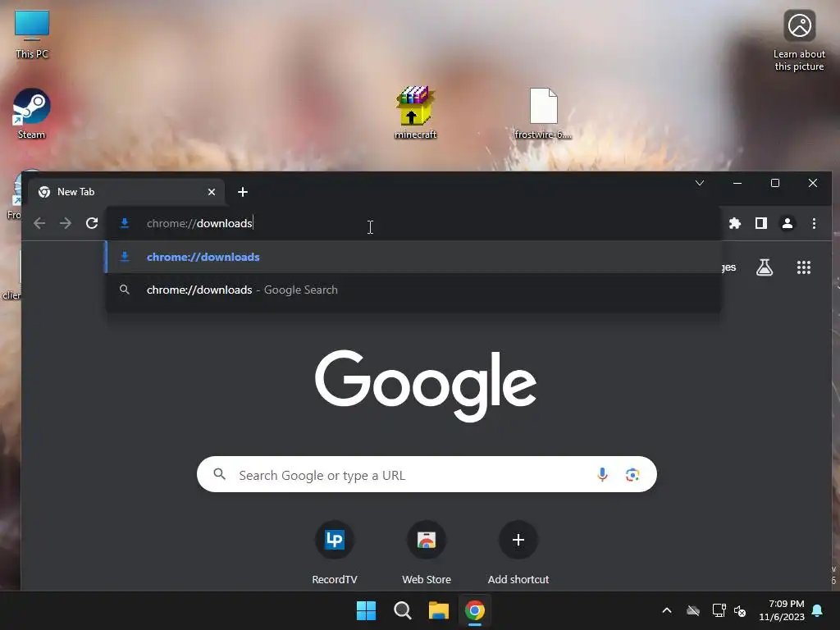Open the Web Store shortcut
This screenshot has height=630, width=840.
[x=427, y=554]
